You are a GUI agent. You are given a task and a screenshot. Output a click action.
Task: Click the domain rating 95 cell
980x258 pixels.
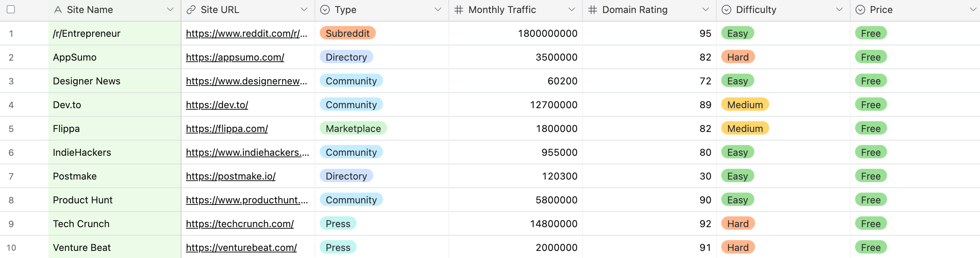click(649, 33)
